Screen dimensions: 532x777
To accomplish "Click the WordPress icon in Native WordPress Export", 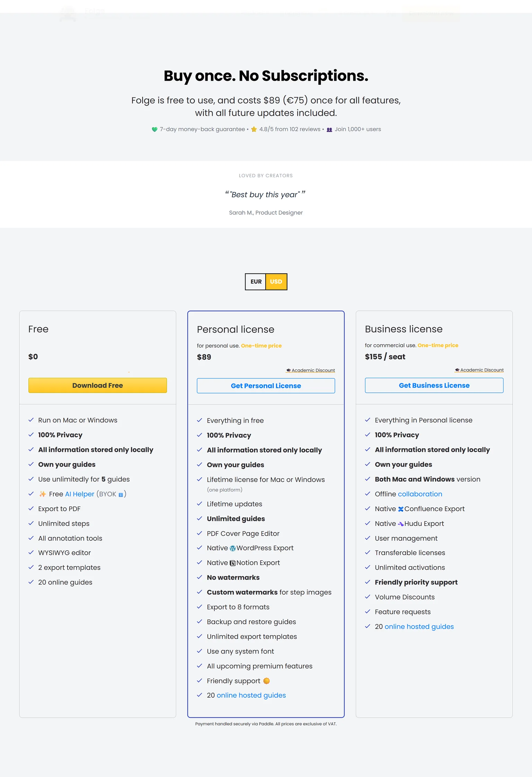I will pyautogui.click(x=233, y=548).
